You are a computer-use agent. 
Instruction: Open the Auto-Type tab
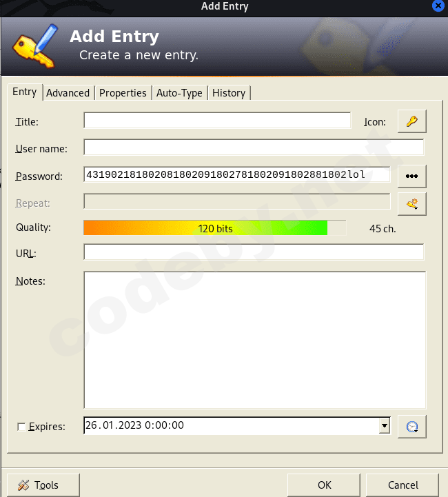(179, 93)
